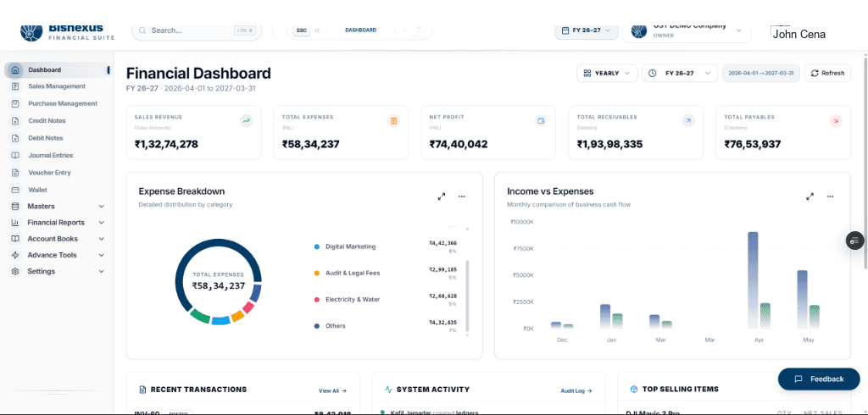Viewport: 868px width, 415px height.
Task: Expand the Account Books menu chevron
Action: 102,239
